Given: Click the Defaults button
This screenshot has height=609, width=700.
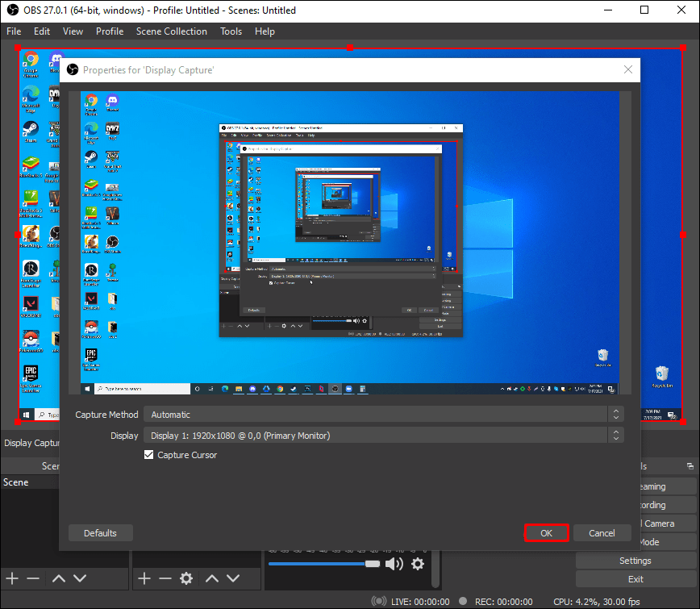Looking at the screenshot, I should 100,532.
